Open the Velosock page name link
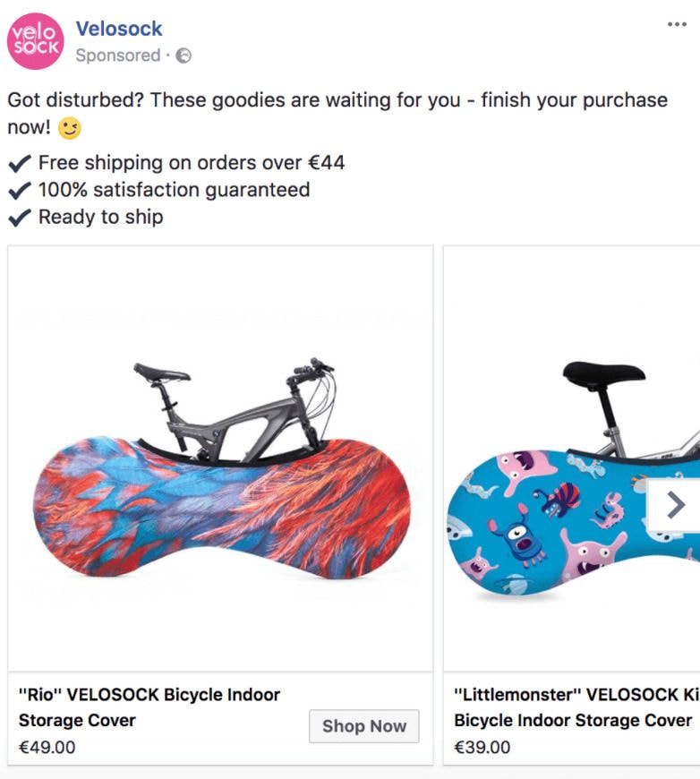This screenshot has height=779, width=700. point(119,29)
